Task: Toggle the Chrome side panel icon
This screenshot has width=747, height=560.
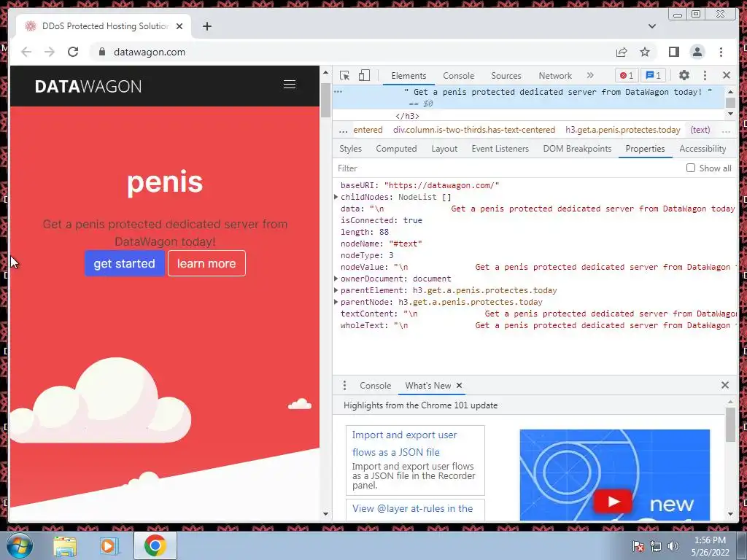Action: (x=673, y=52)
